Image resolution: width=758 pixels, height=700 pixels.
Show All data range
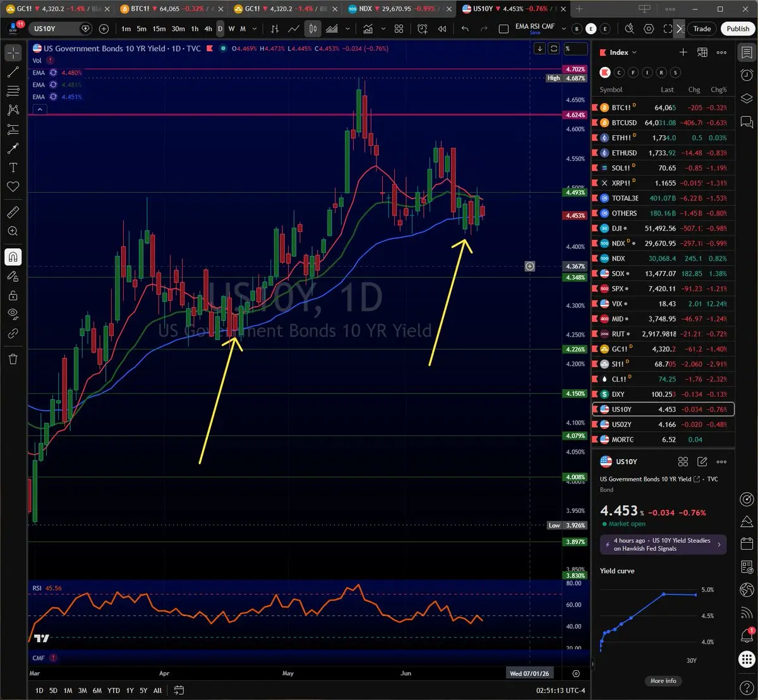[157, 691]
